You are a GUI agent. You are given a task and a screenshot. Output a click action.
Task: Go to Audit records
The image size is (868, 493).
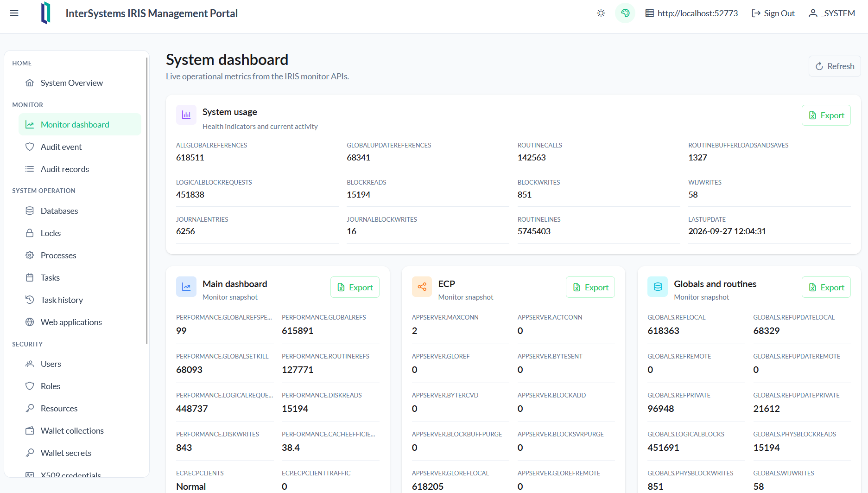tap(80, 169)
